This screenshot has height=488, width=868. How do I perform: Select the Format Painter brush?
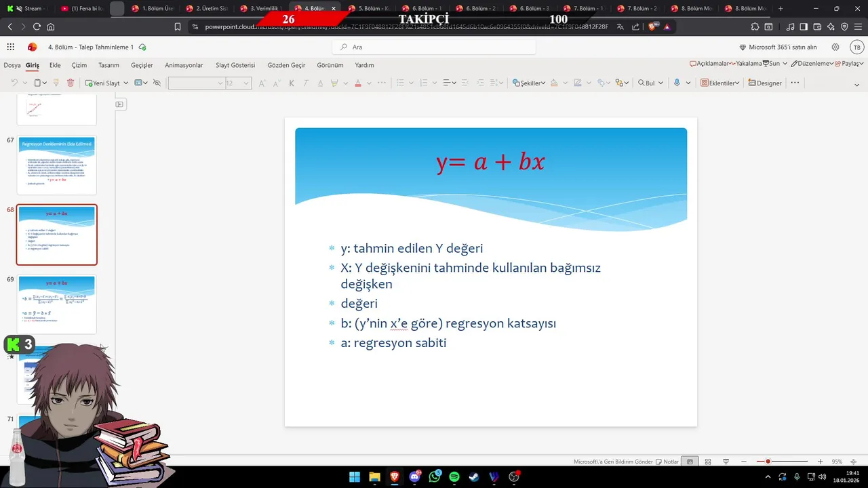(56, 83)
